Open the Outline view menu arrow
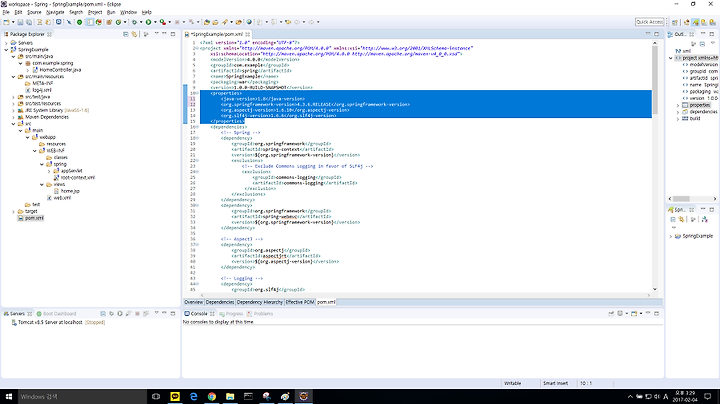 [713, 43]
